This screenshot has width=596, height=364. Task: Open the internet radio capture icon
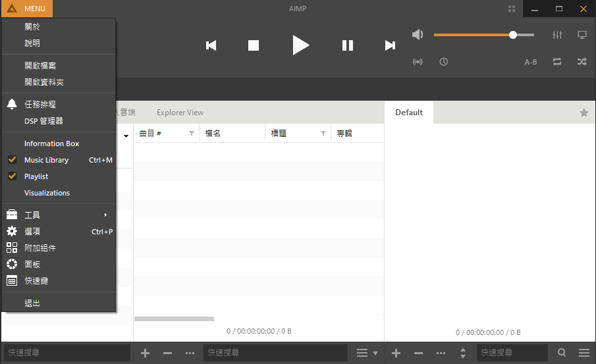coord(418,62)
